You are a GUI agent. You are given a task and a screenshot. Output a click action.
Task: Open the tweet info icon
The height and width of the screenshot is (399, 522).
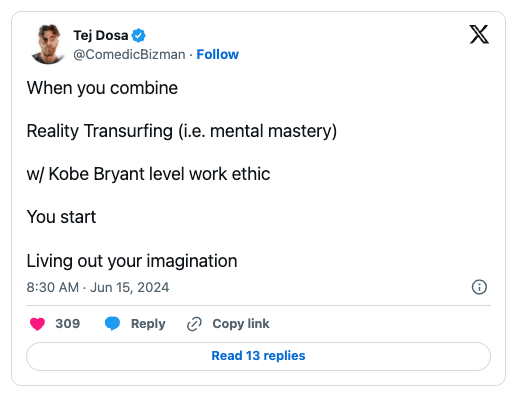[479, 287]
